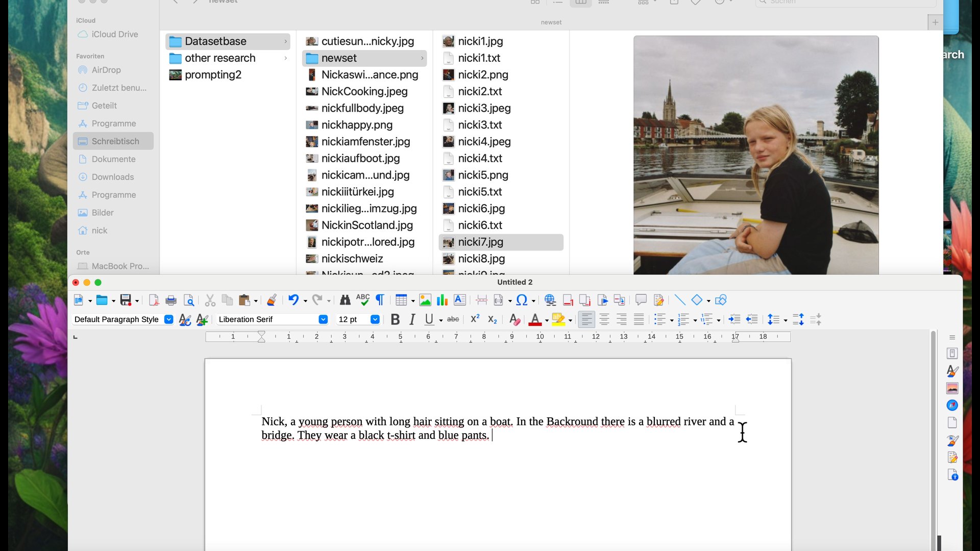Select the Insert Line tool
980x551 pixels.
680,300
